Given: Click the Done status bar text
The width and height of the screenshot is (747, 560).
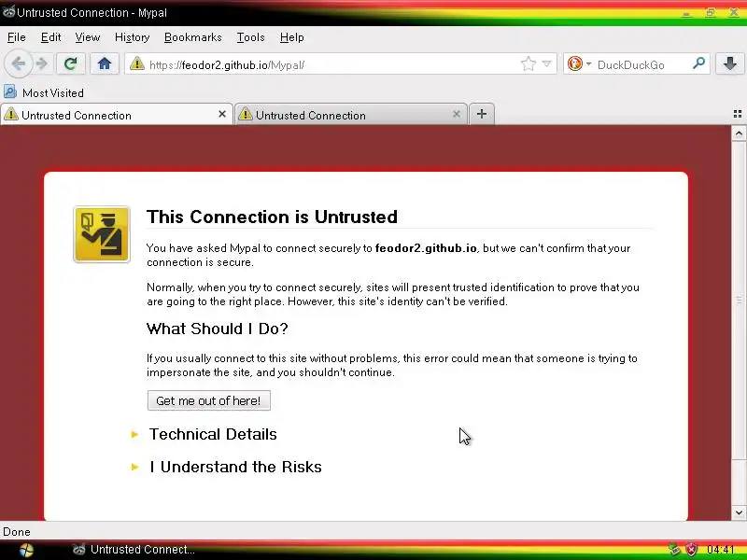Looking at the screenshot, I should [17, 532].
